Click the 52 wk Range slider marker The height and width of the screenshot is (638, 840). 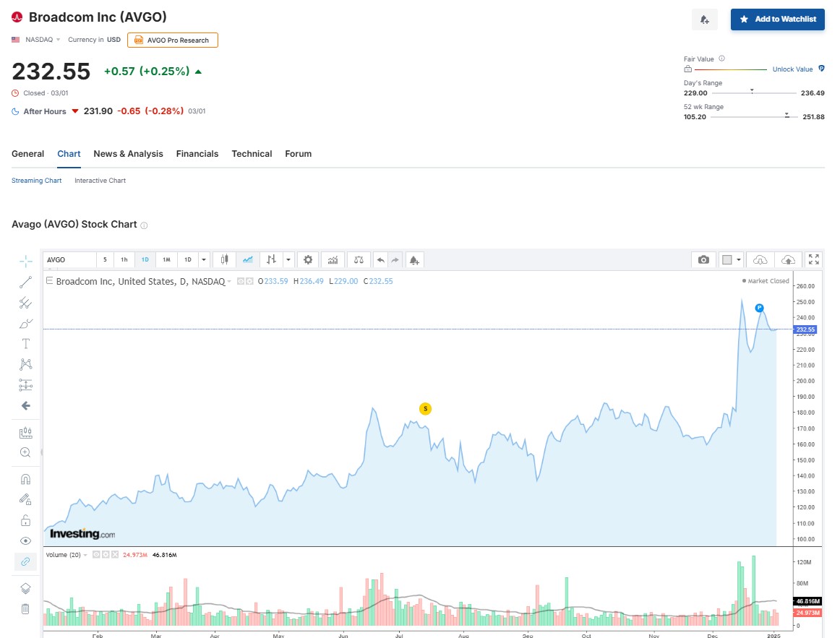tap(787, 115)
